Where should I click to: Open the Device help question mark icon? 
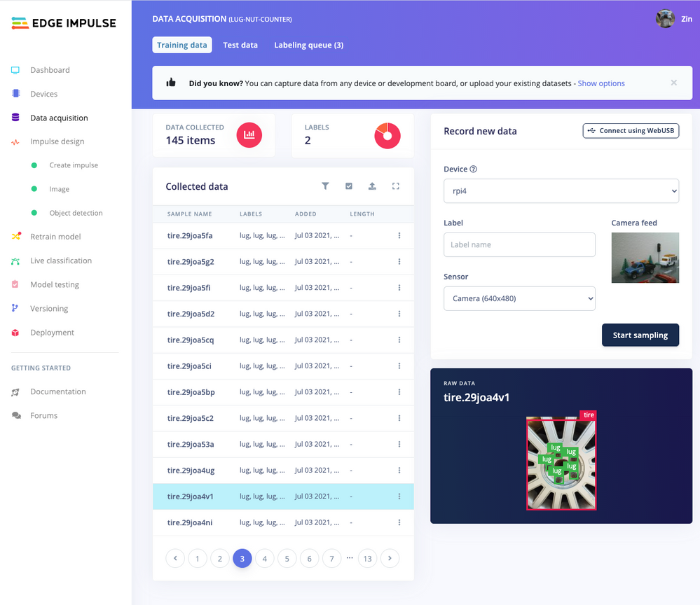(473, 169)
